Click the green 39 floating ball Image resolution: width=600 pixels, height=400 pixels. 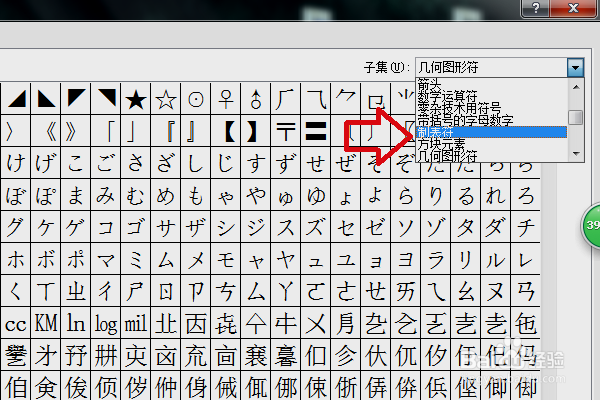[591, 226]
